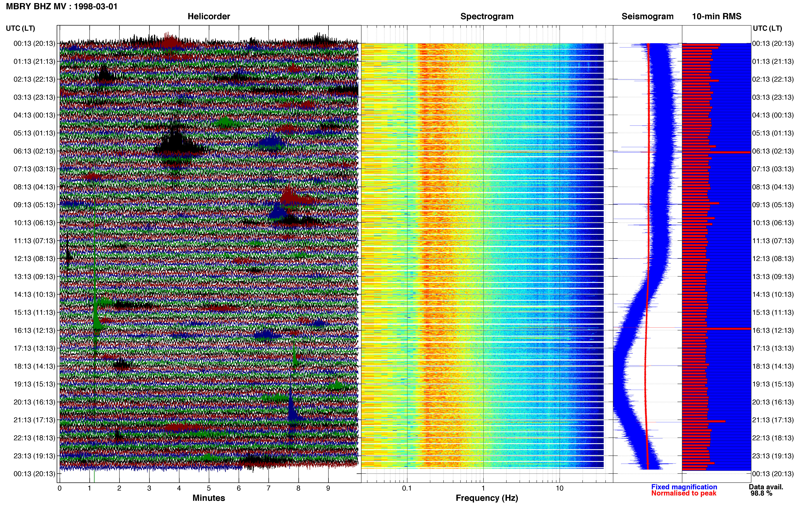
Task: Click left time label '07:13 (03:13)'
Action: (34, 169)
